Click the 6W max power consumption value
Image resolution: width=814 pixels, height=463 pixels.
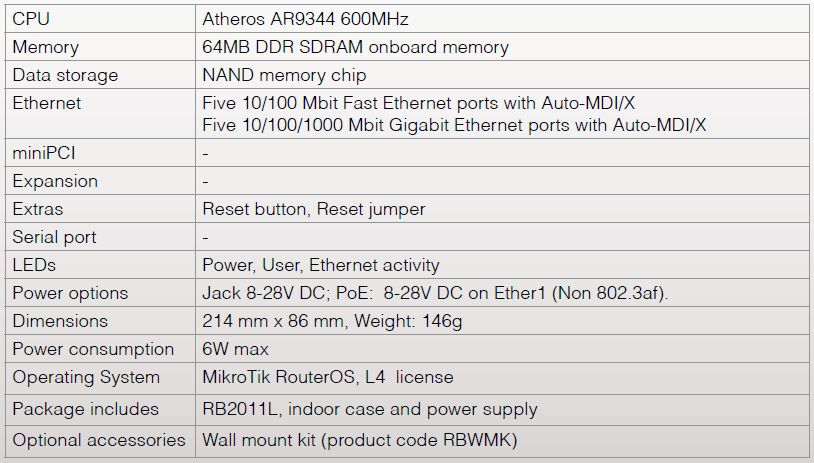point(236,349)
